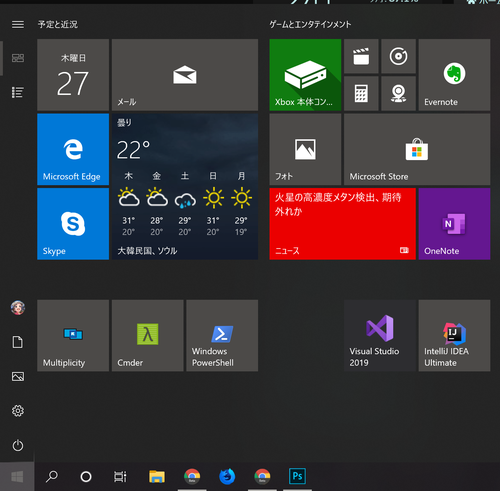The width and height of the screenshot is (500, 491).
Task: Launch Skype tile
Action: pos(73,224)
